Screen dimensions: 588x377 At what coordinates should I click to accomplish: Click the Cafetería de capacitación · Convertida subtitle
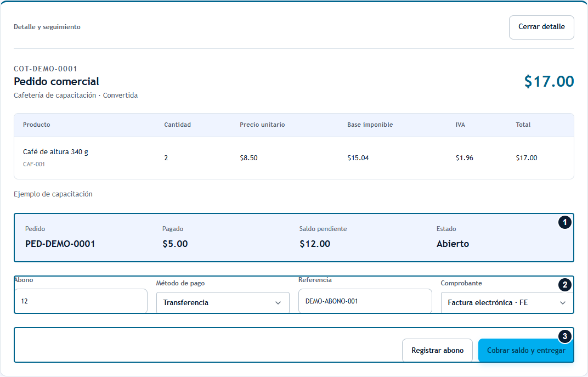(76, 95)
